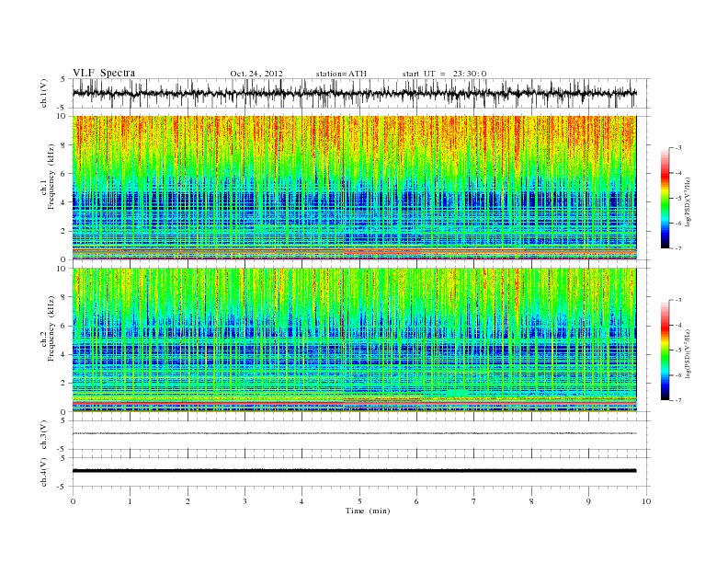Screen dimensions: 728x563
Task: Click time axis tick label "10"
Action: pos(646,501)
